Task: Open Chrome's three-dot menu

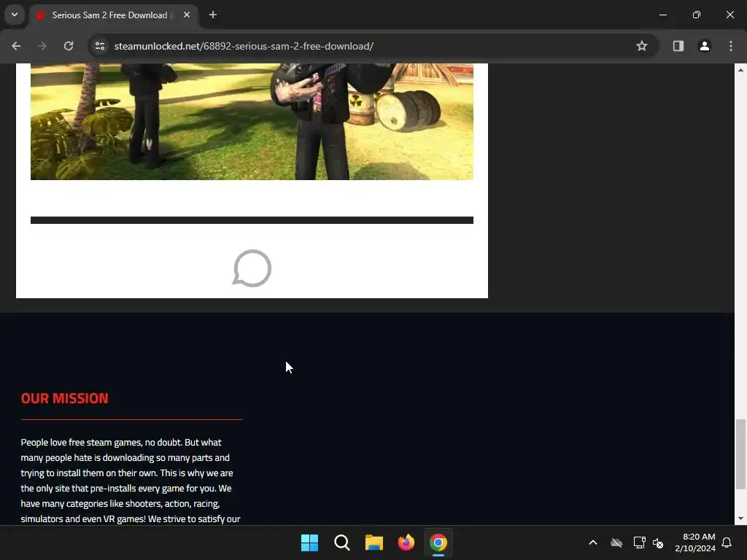Action: (731, 46)
